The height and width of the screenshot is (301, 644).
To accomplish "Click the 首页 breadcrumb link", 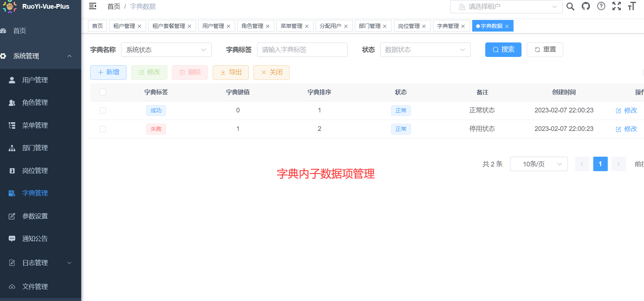I will tap(114, 7).
